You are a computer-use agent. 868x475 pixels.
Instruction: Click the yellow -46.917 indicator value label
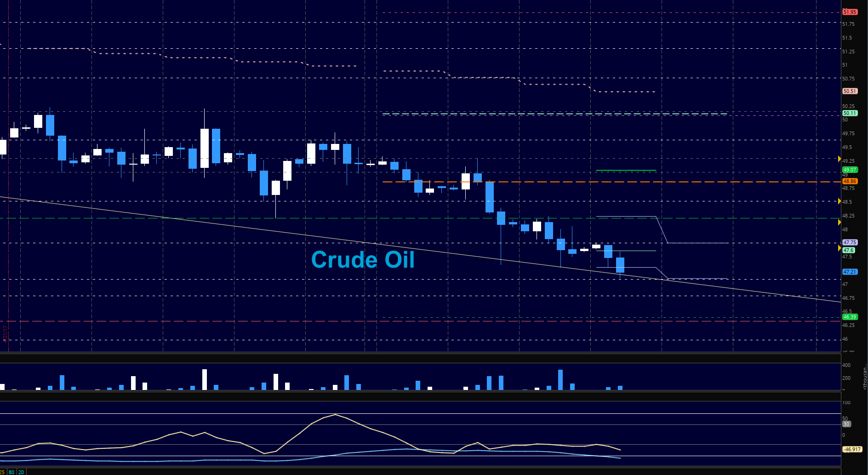[x=852, y=449]
